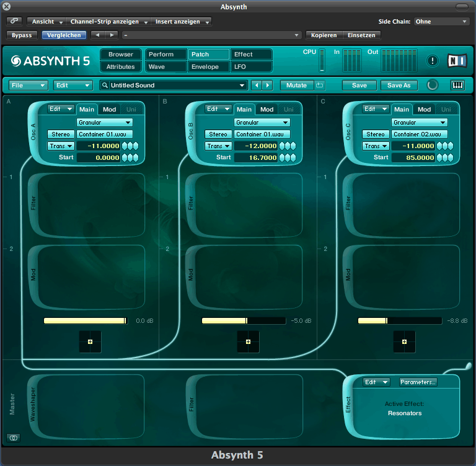Click the NI logo icon
Screen dimensions: 476x466
457,61
